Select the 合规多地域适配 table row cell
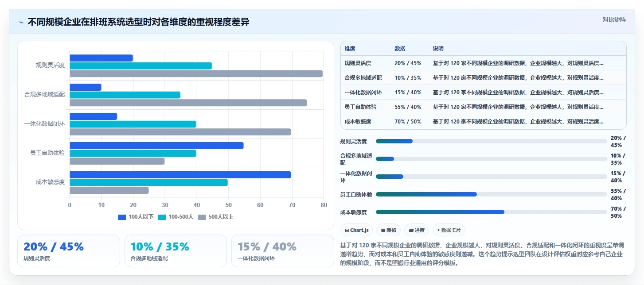The height and width of the screenshot is (285, 644). click(363, 78)
